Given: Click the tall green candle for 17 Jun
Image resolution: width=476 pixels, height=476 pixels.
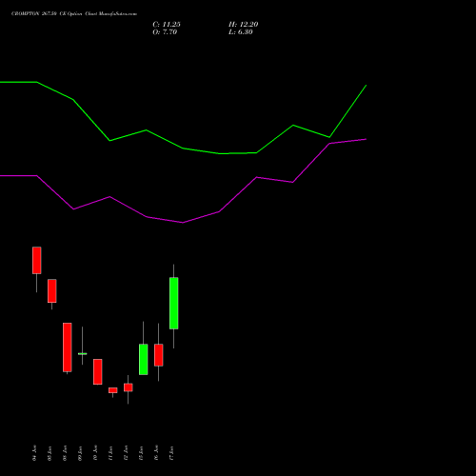Looking at the screenshot, I should (174, 303).
